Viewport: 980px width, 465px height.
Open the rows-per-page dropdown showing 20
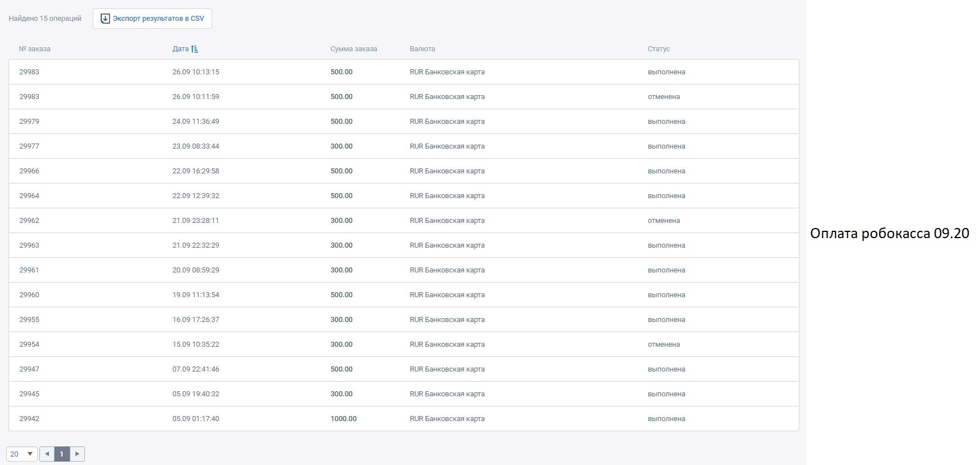tap(22, 454)
